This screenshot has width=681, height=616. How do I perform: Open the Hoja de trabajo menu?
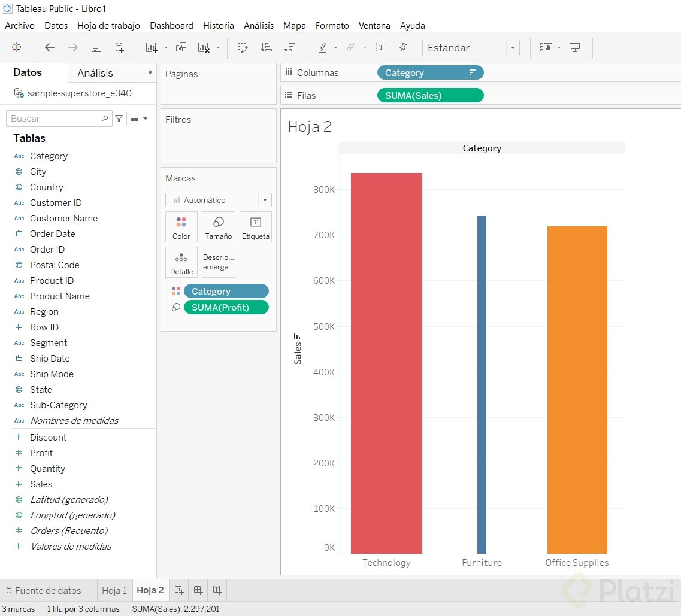[x=108, y=26]
